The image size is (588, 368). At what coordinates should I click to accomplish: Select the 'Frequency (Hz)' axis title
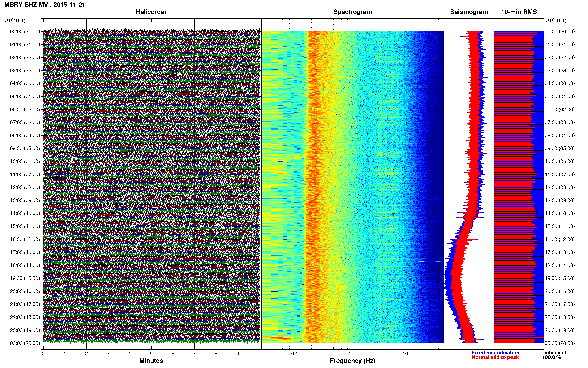click(x=352, y=361)
